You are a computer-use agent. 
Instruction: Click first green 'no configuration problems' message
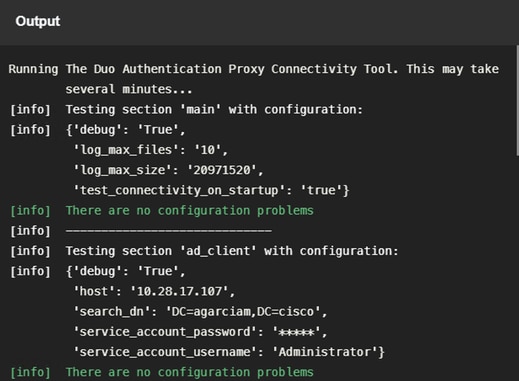189,211
